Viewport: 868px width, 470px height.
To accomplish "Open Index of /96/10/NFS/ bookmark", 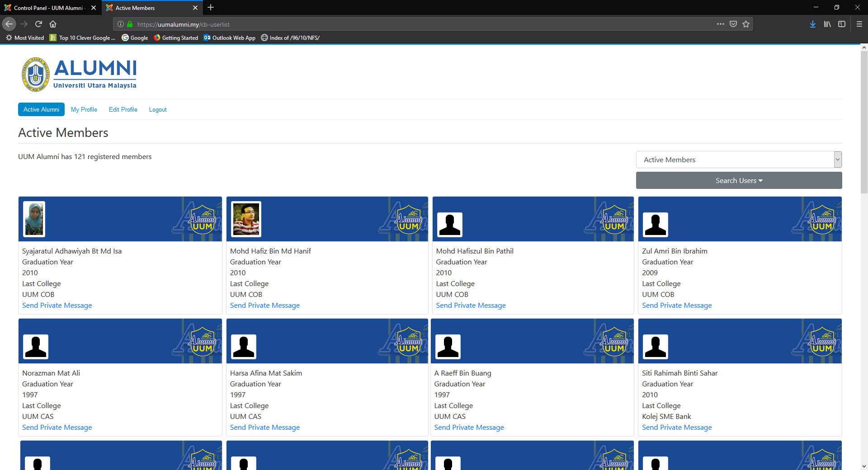I will click(290, 38).
